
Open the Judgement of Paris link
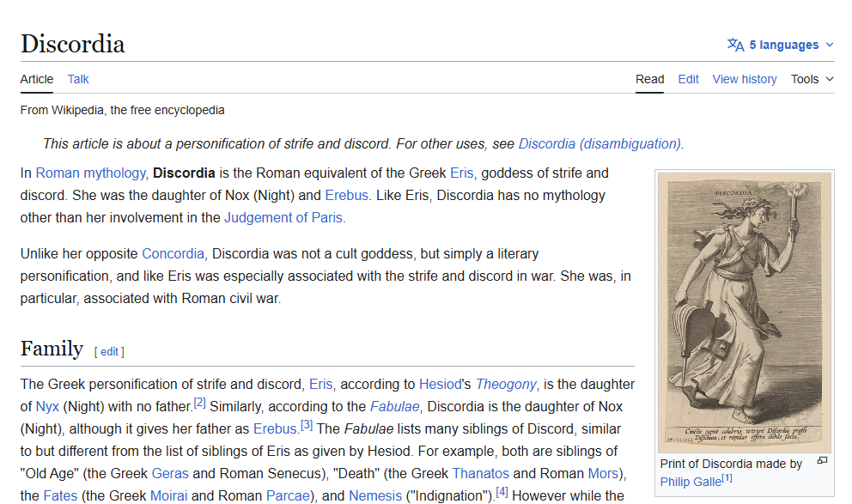pyautogui.click(x=283, y=217)
